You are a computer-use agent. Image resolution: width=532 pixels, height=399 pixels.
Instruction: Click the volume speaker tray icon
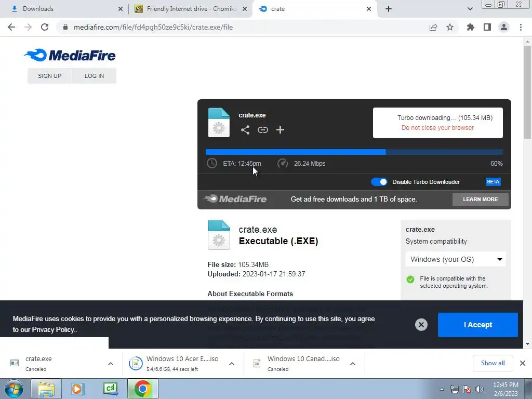pos(480,389)
